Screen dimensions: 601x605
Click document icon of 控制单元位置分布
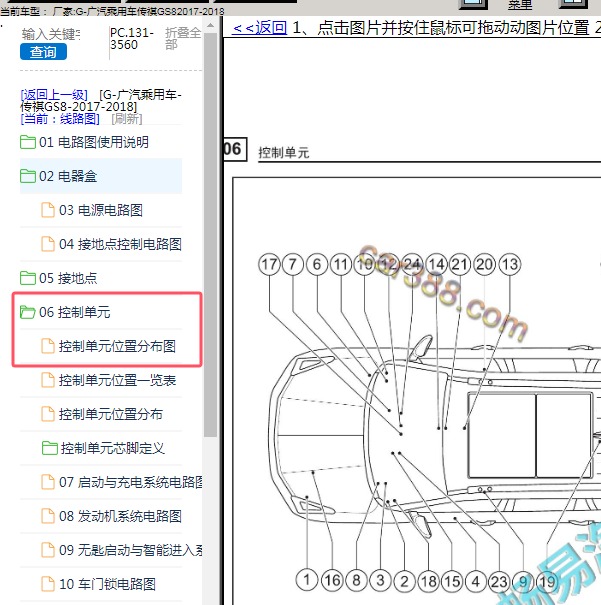[x=48, y=414]
